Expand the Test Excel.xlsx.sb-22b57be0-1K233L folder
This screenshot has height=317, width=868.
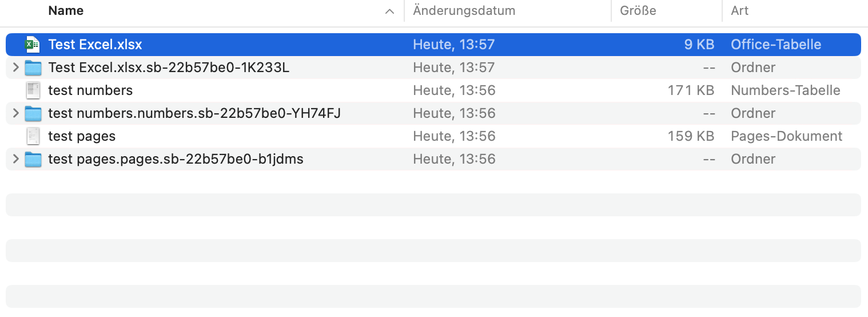(x=15, y=68)
